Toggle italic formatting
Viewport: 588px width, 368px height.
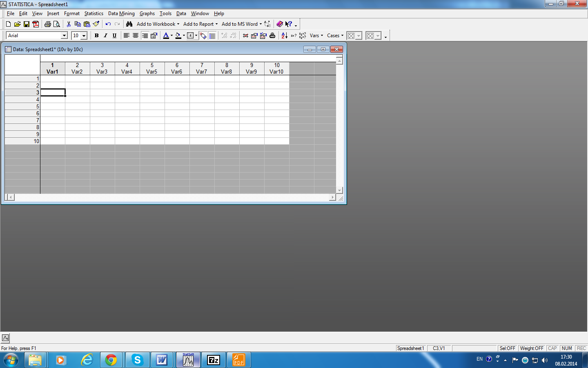click(x=106, y=36)
